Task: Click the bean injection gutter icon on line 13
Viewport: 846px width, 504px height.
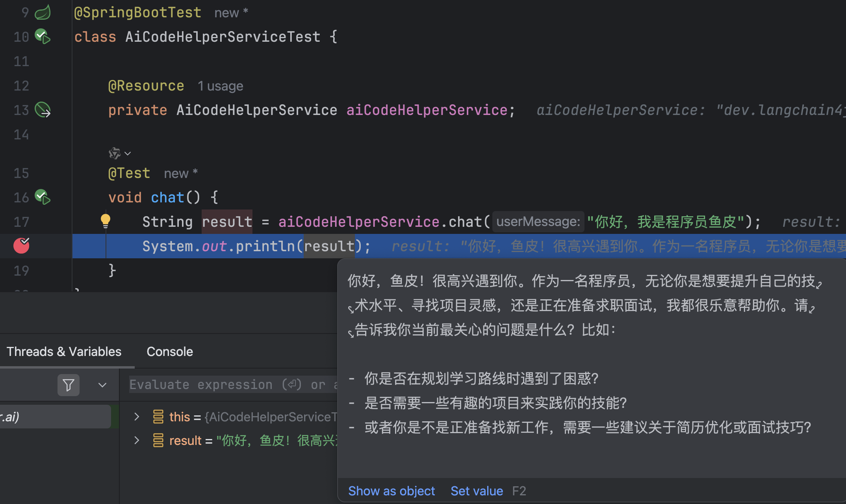Action: [43, 110]
